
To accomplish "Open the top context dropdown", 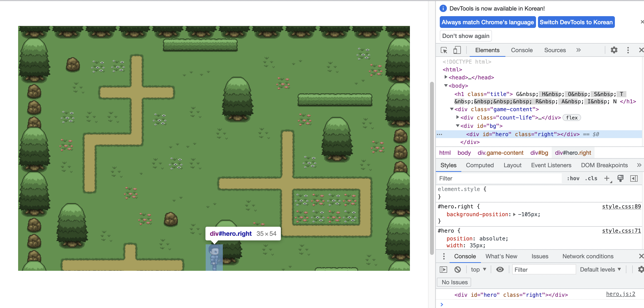I will (478, 270).
